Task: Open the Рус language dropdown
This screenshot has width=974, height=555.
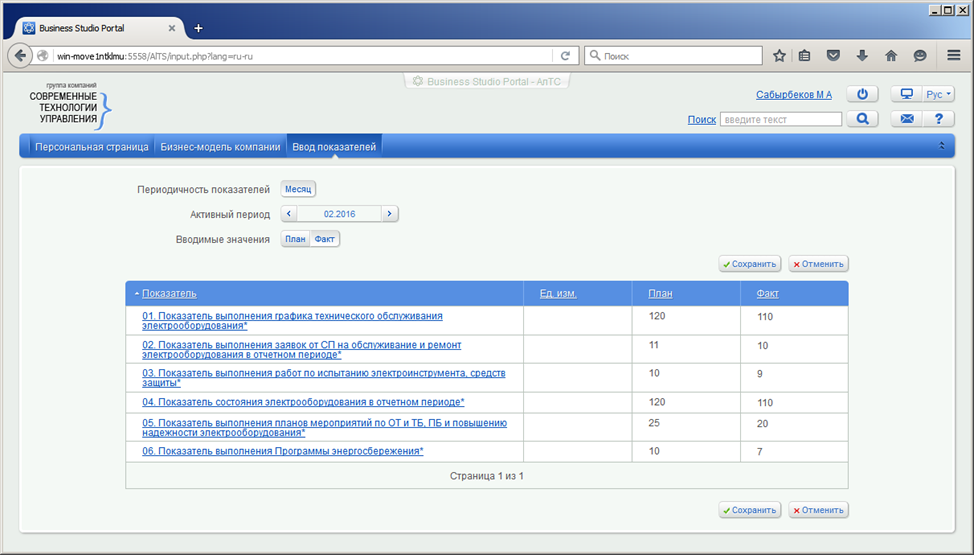Action: 939,95
